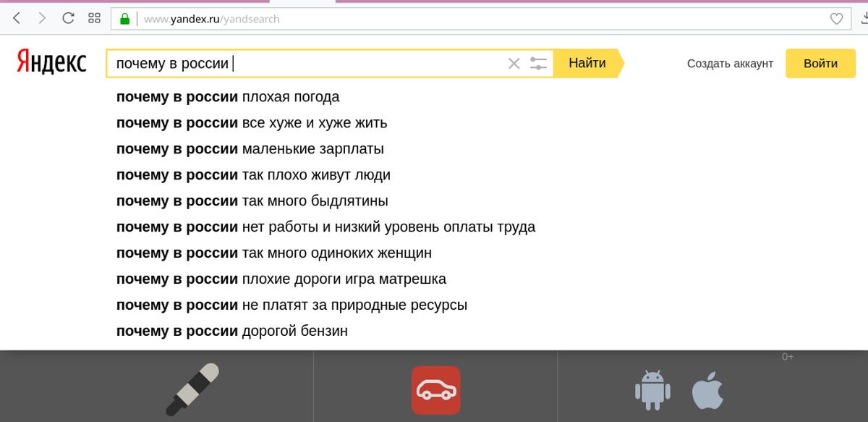The height and width of the screenshot is (422, 868).
Task: Click the 0+ age rating label
Action: pos(788,357)
